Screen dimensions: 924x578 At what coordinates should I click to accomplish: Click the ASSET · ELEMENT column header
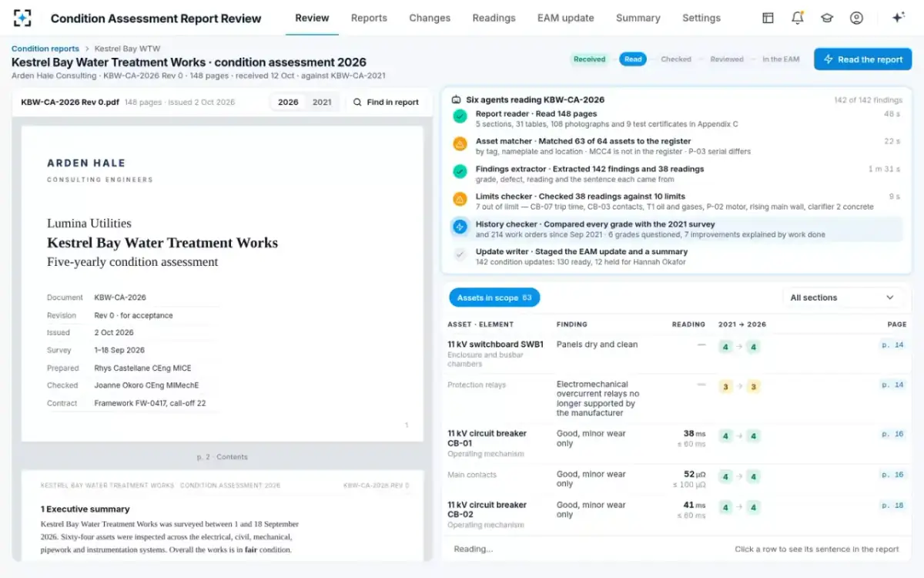coord(480,324)
